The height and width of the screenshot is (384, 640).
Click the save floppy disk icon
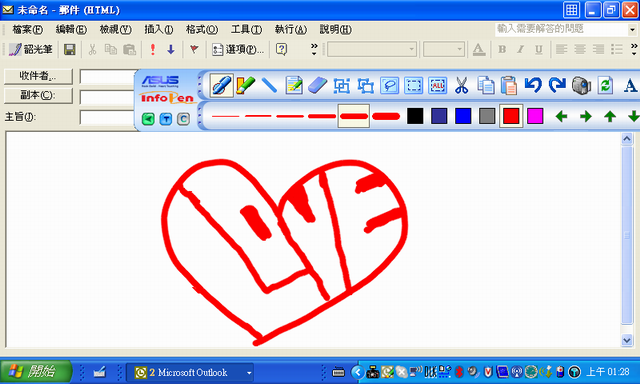pyautogui.click(x=70, y=49)
